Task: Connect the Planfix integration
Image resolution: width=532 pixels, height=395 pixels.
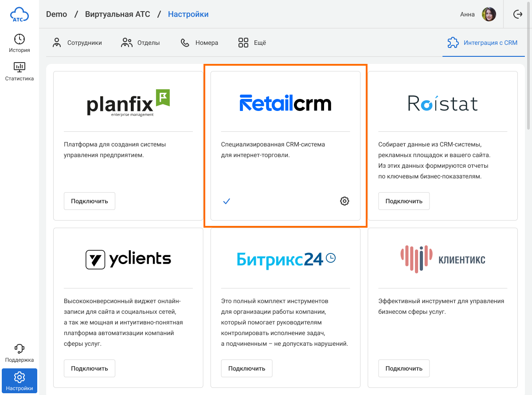Action: [90, 201]
